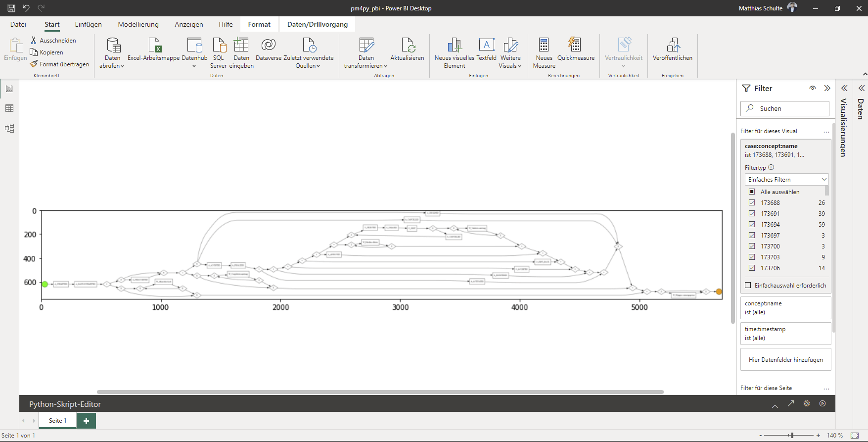The width and height of the screenshot is (868, 442).
Task: Click Hier Datenfelder hinzufügen area
Action: [x=786, y=360]
